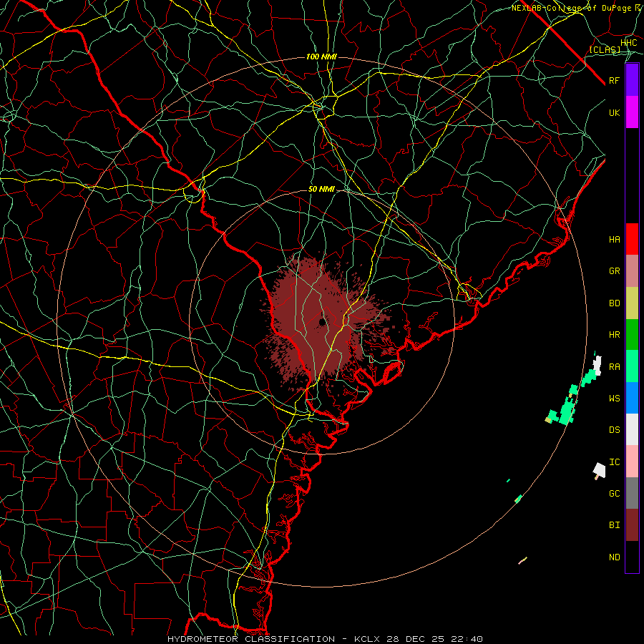Click the blue WS legend swatch
644x644 pixels.
click(632, 398)
